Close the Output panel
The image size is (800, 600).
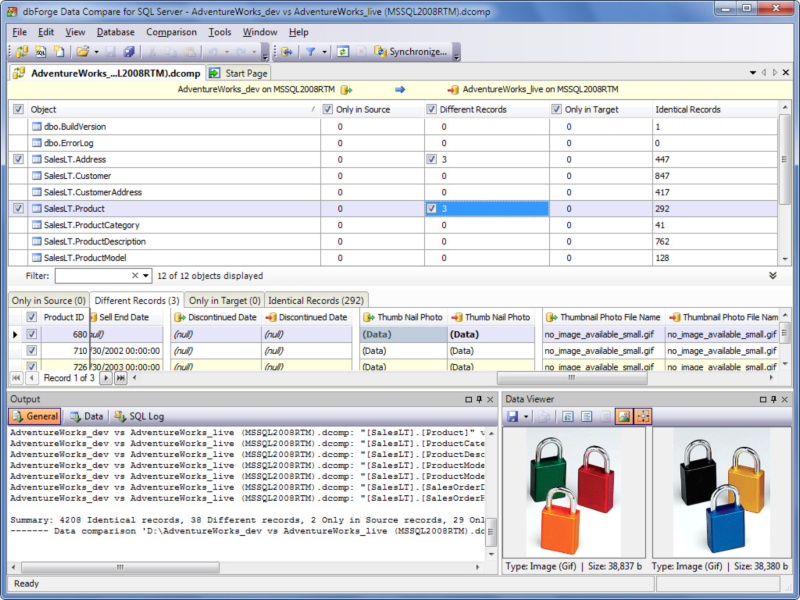(x=490, y=399)
